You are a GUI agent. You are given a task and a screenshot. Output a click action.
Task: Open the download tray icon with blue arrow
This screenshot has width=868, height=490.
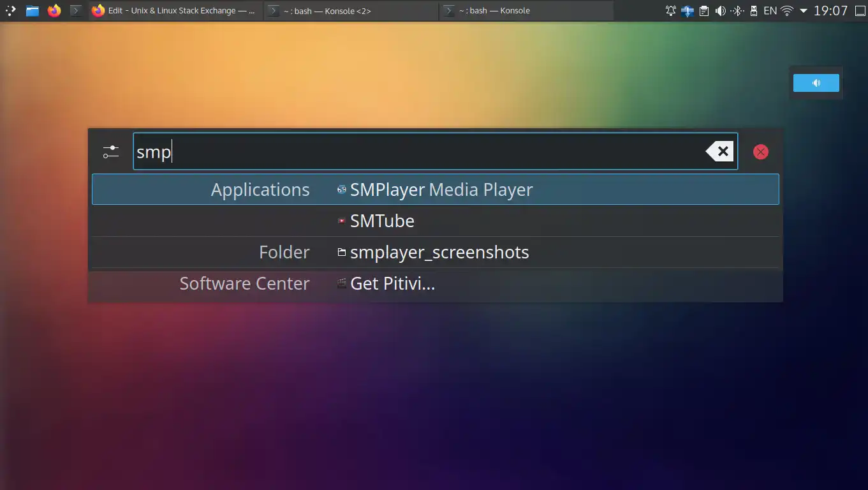click(688, 11)
